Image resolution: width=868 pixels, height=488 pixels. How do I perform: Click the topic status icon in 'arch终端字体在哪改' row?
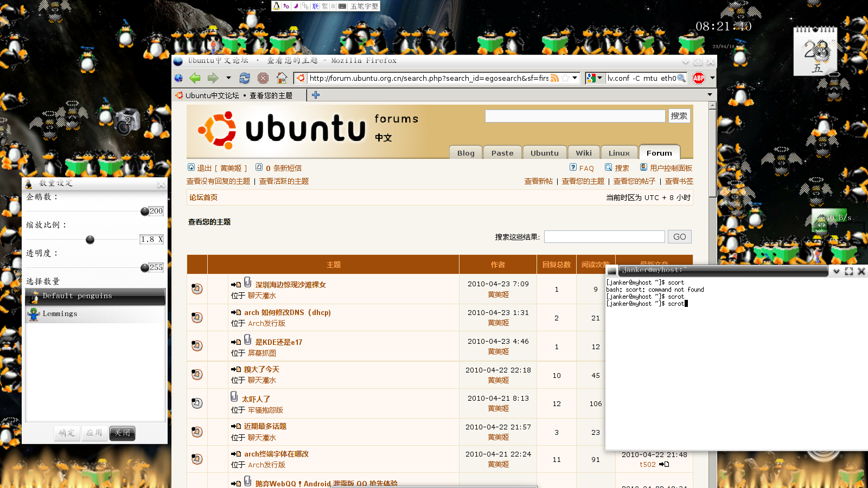coord(197,459)
